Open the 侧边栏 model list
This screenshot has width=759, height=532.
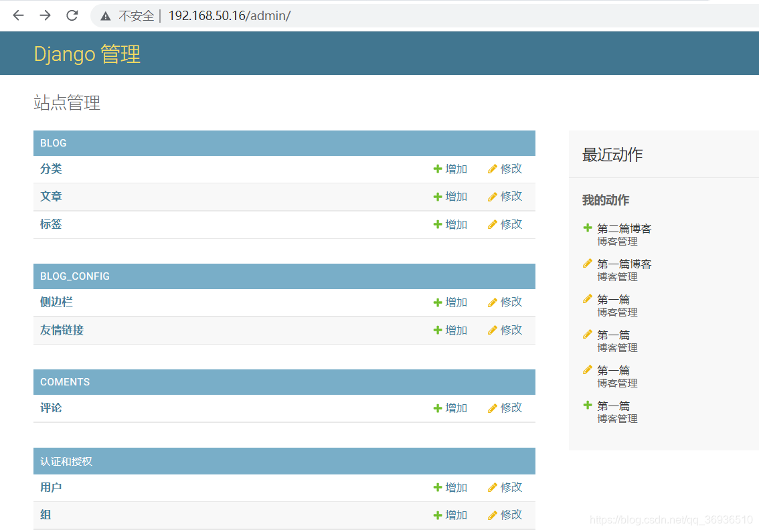point(56,302)
